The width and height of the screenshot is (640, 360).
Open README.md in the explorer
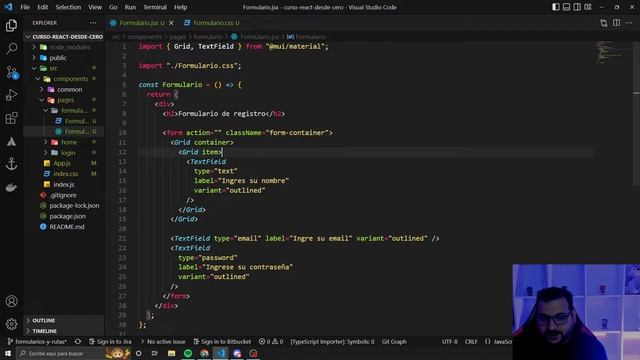64,227
